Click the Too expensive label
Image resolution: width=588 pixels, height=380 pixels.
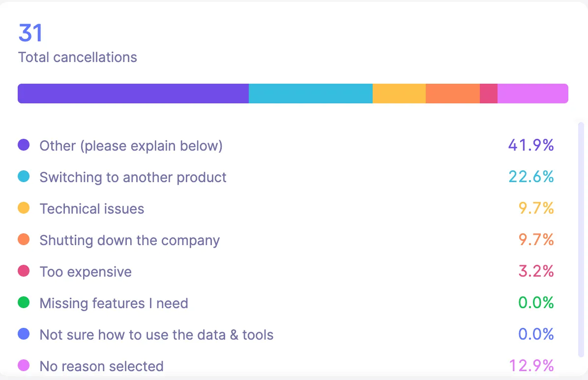coord(86,272)
